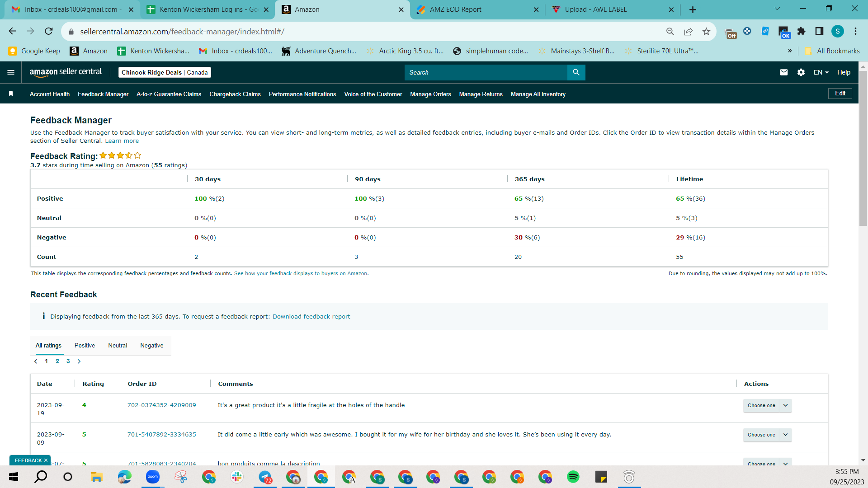Open the Chrome three-dot menu

pos(855,31)
